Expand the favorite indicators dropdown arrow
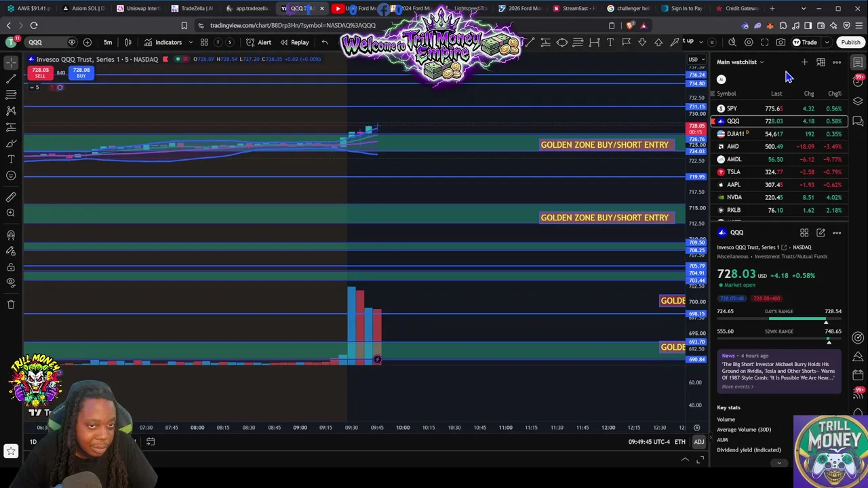The image size is (868, 488). pyautogui.click(x=191, y=42)
